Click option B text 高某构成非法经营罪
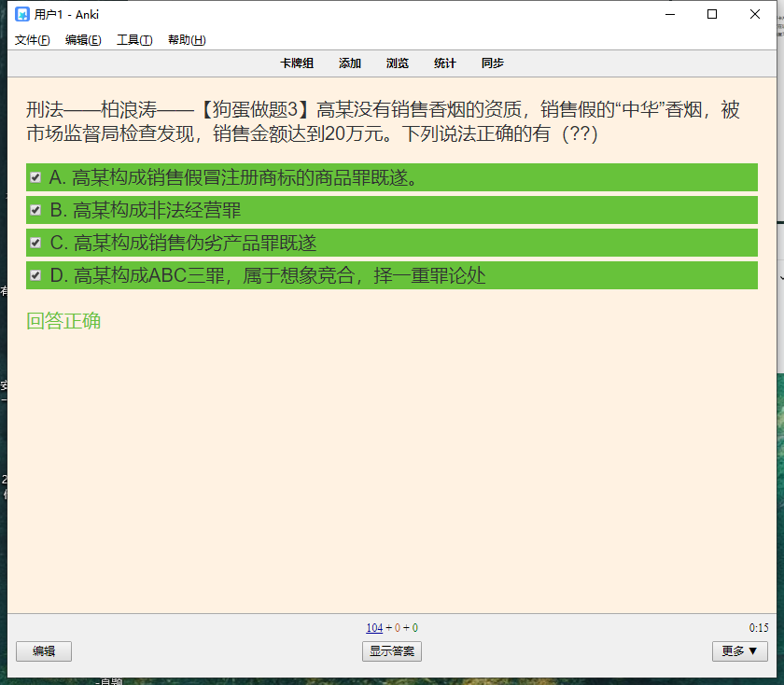Viewport: 784px width, 685px height. tap(157, 210)
